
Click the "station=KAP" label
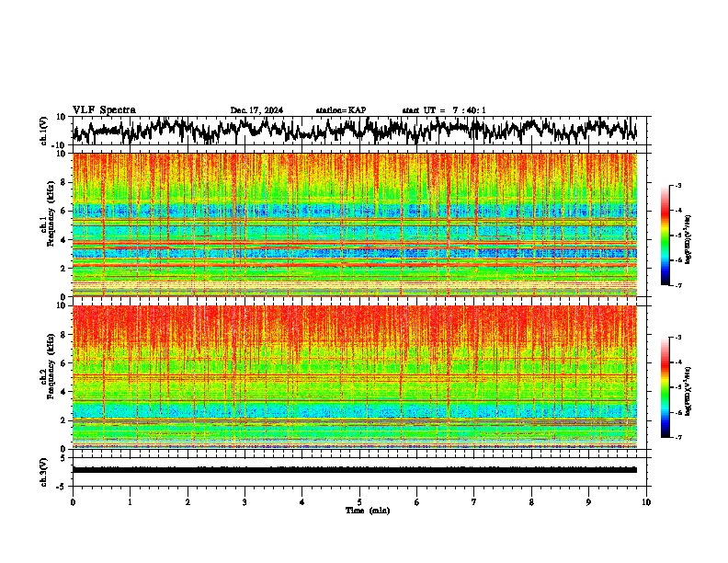(341, 110)
